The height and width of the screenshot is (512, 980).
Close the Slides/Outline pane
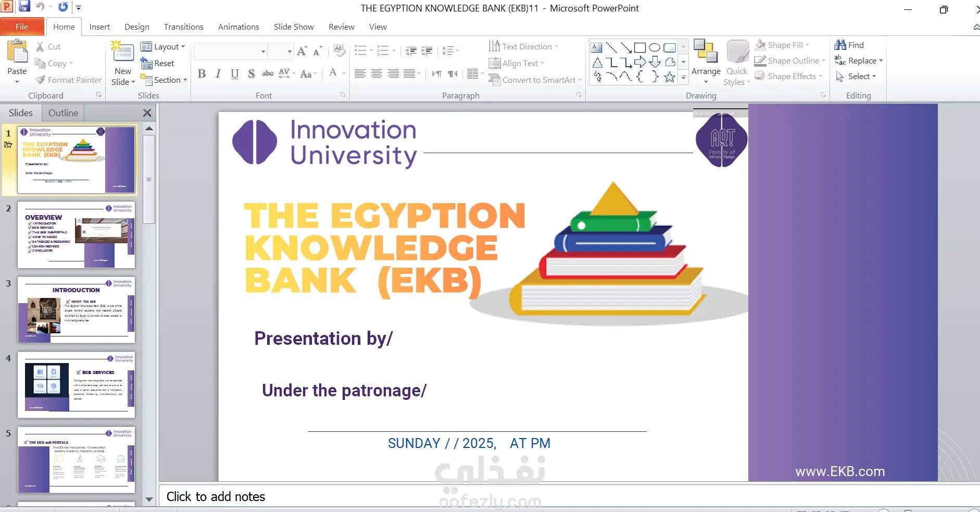tap(147, 113)
